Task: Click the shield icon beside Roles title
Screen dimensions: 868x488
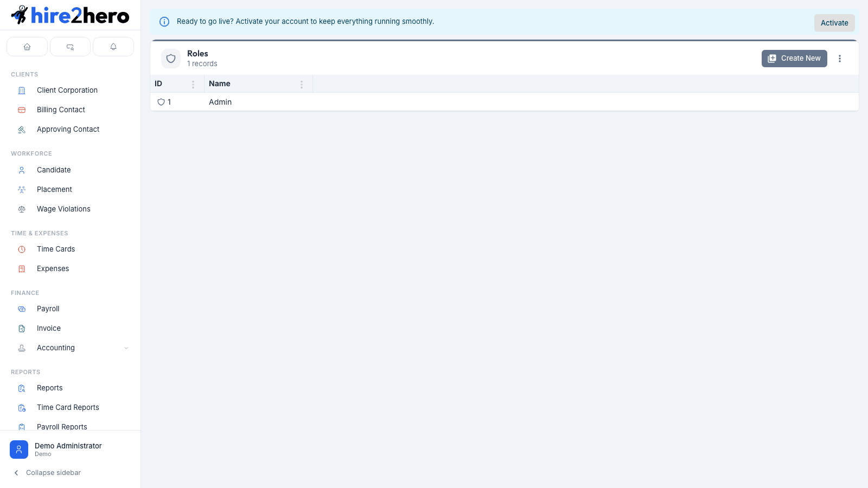Action: [171, 59]
